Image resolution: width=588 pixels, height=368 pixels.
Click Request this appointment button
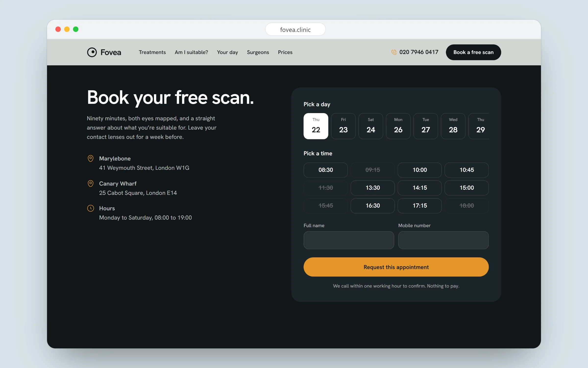pos(396,267)
